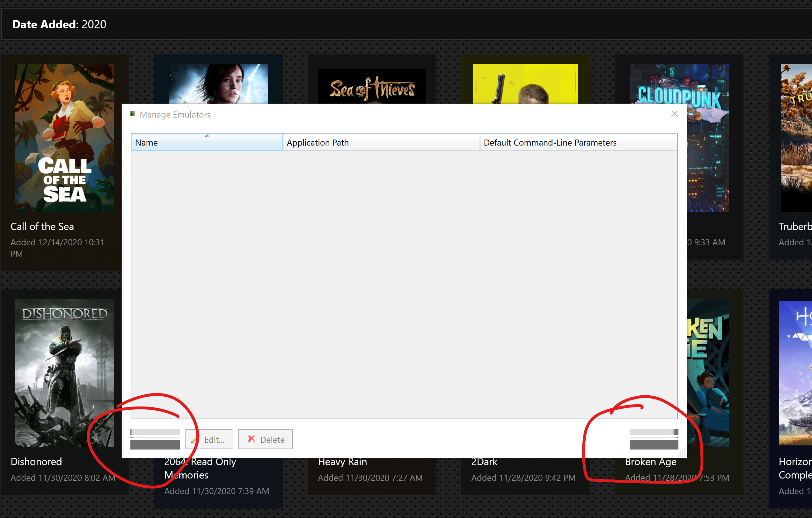Click the Edit... button

pos(208,439)
